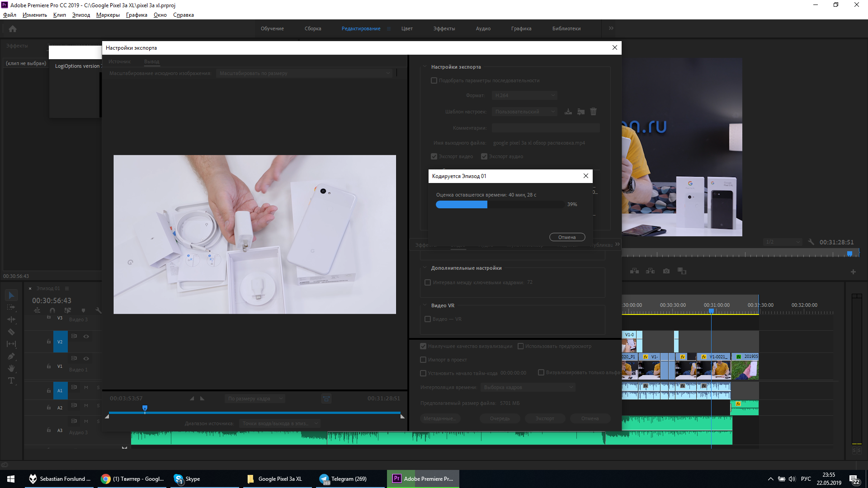Click the aspect ratio correction icon under the preview
The height and width of the screenshot is (488, 868).
pos(326,399)
